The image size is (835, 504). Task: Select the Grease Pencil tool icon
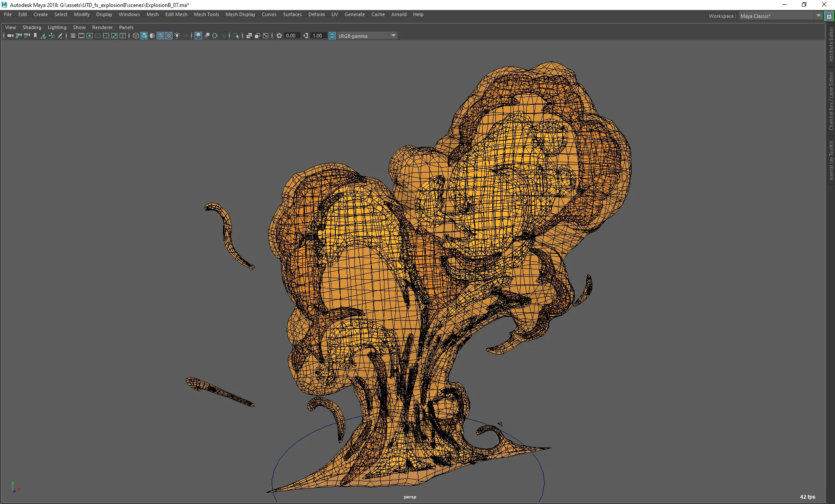tap(60, 36)
